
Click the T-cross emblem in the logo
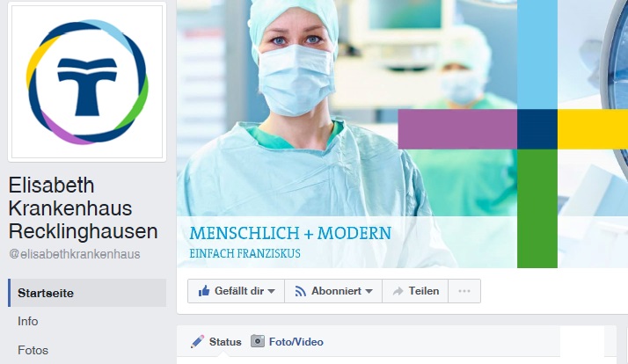pos(87,86)
